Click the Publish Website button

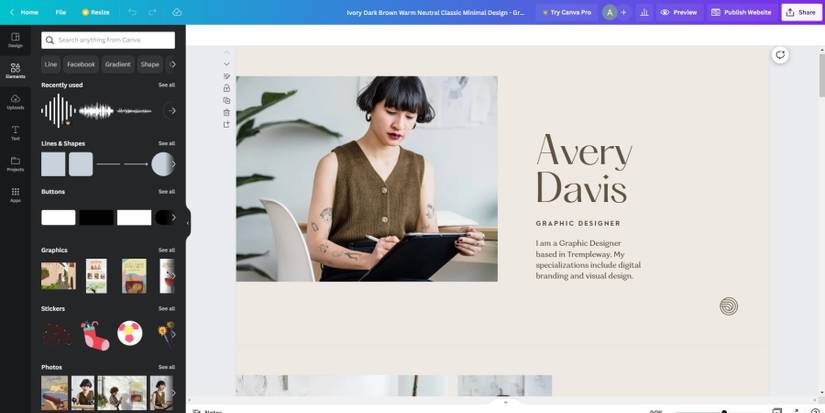[x=741, y=12]
